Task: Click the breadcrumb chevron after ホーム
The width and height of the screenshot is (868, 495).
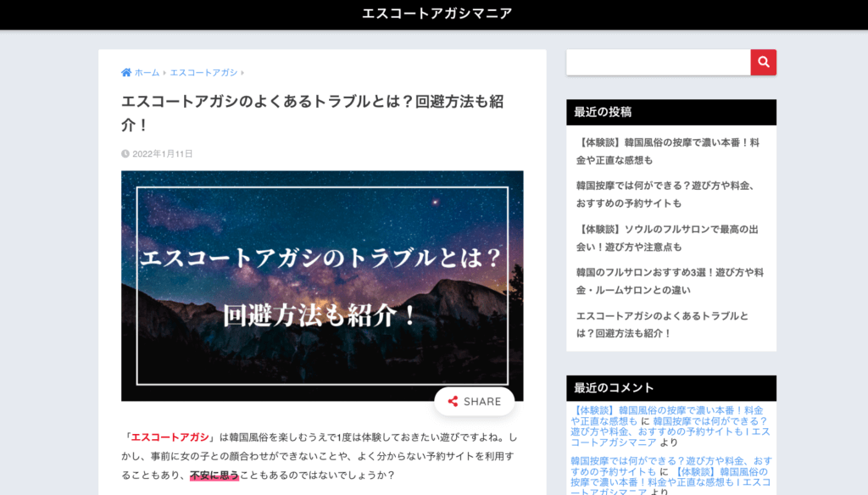Action: (164, 73)
